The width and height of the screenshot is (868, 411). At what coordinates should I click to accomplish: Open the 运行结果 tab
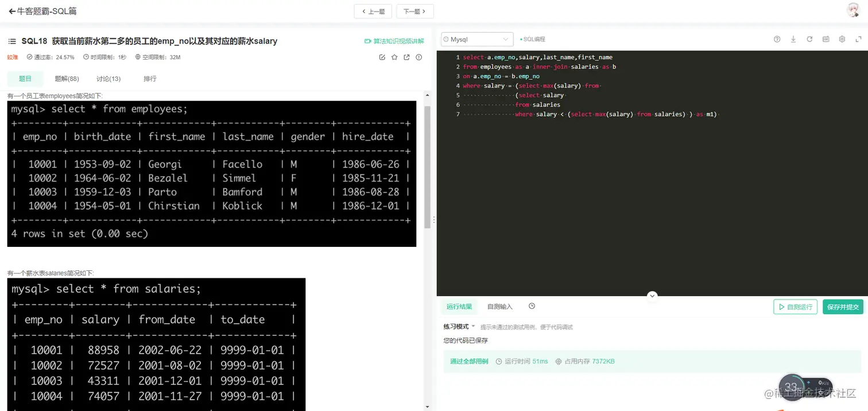[x=459, y=307]
